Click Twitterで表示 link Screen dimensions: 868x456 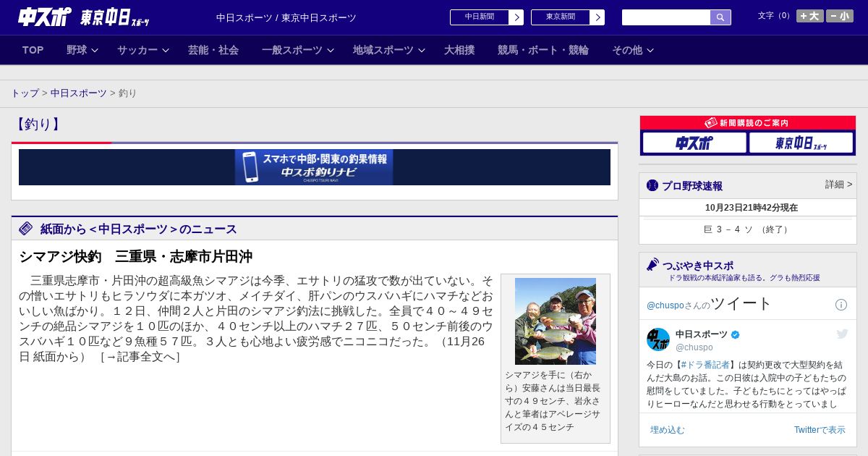pos(820,430)
